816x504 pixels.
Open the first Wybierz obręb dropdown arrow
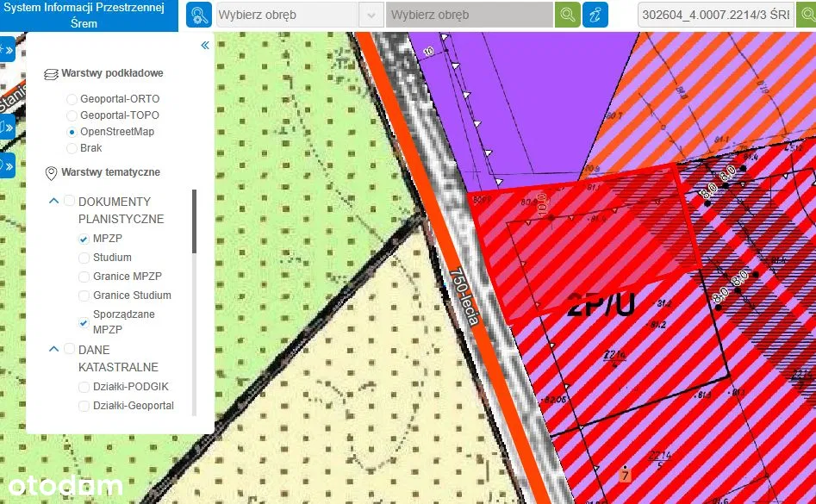tap(371, 15)
